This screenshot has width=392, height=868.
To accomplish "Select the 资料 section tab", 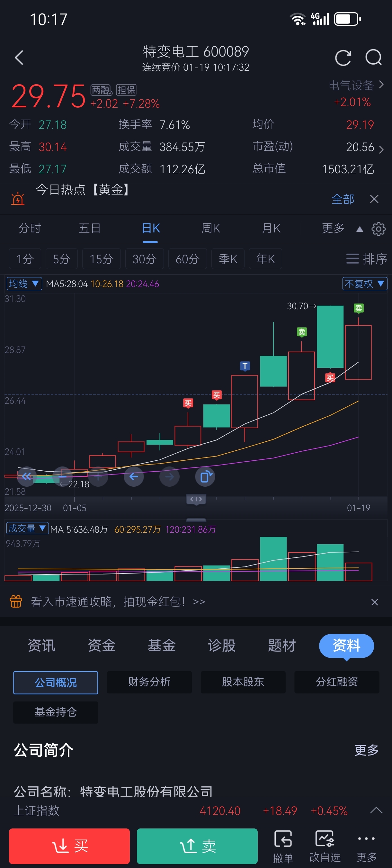I will [x=347, y=646].
